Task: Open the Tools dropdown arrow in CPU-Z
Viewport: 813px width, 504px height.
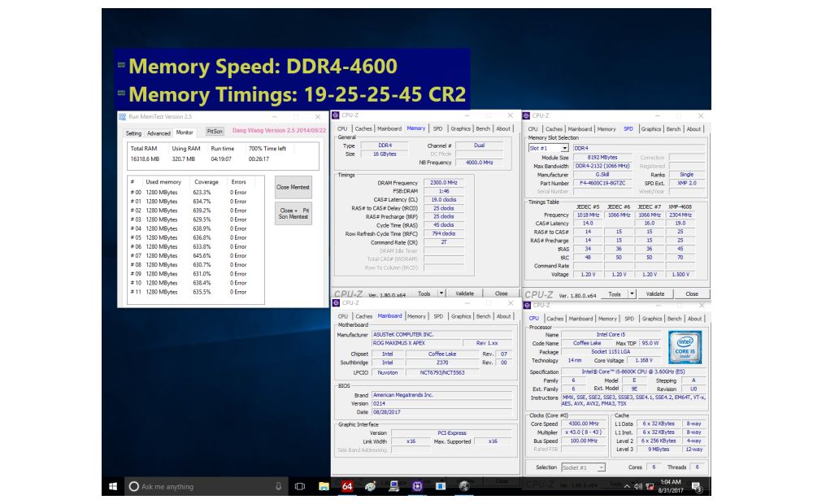Action: (441, 293)
